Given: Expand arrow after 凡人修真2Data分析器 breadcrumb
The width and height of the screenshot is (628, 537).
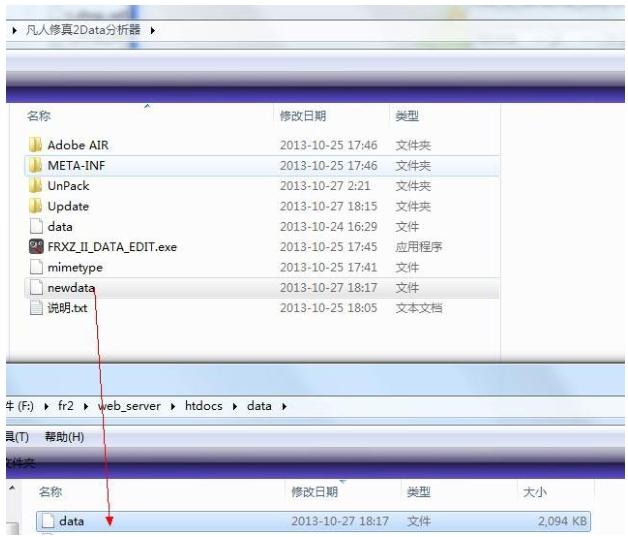Looking at the screenshot, I should coord(153,30).
